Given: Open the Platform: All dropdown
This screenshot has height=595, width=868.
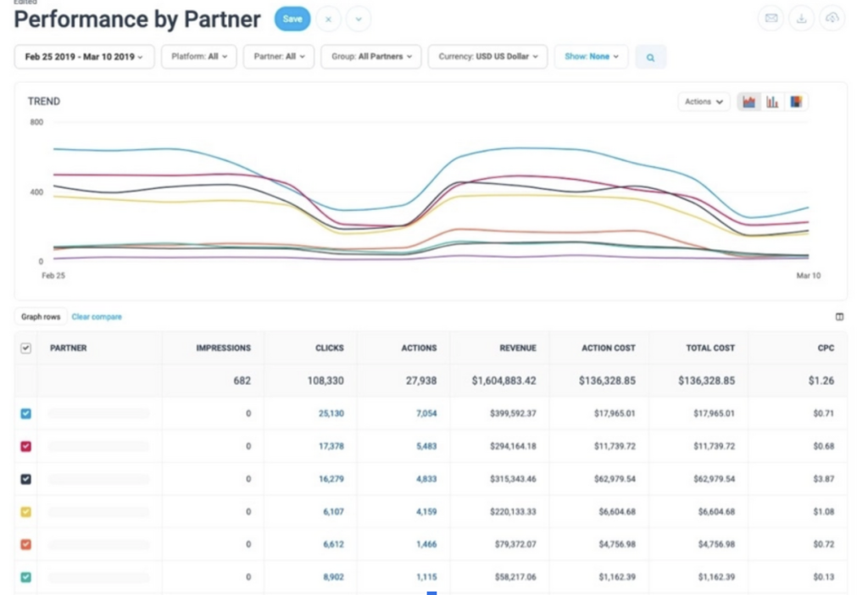Looking at the screenshot, I should point(198,57).
